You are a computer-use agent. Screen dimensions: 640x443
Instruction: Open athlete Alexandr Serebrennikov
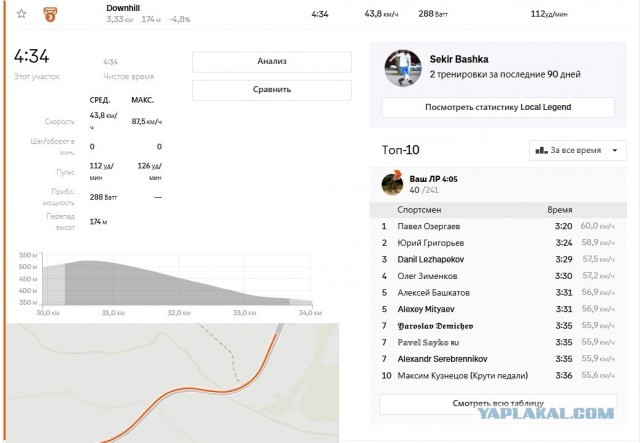point(442,359)
